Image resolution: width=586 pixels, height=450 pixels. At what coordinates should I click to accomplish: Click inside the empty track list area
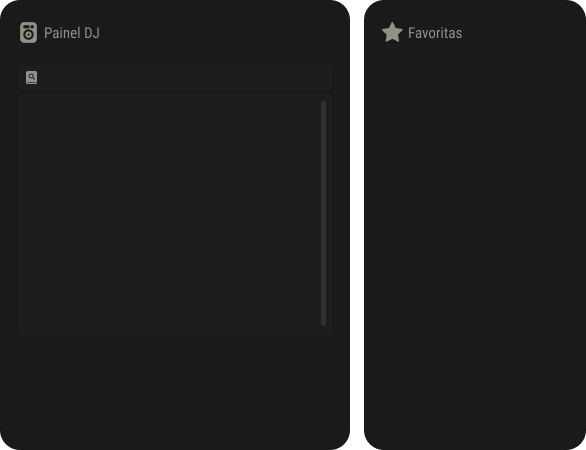click(x=169, y=213)
